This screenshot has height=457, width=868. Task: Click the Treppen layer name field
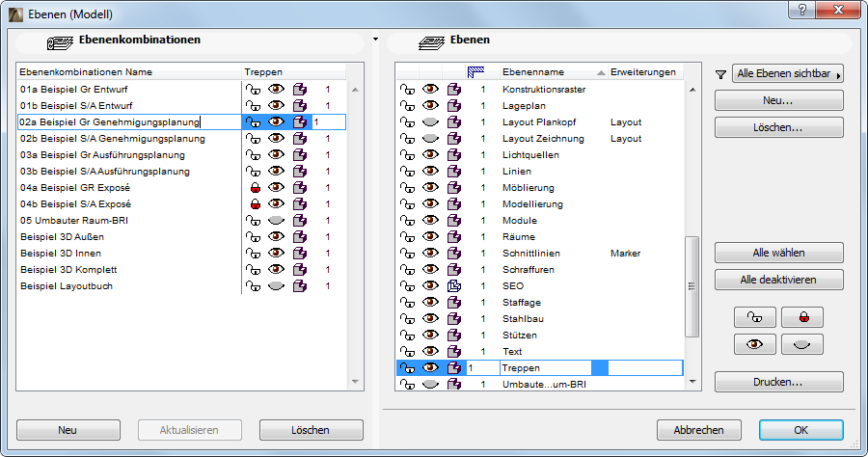coord(545,368)
